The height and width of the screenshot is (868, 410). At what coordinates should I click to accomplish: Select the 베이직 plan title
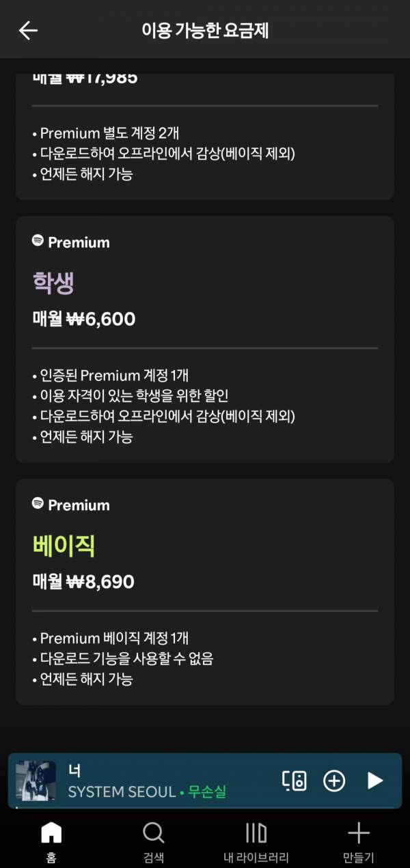(64, 545)
